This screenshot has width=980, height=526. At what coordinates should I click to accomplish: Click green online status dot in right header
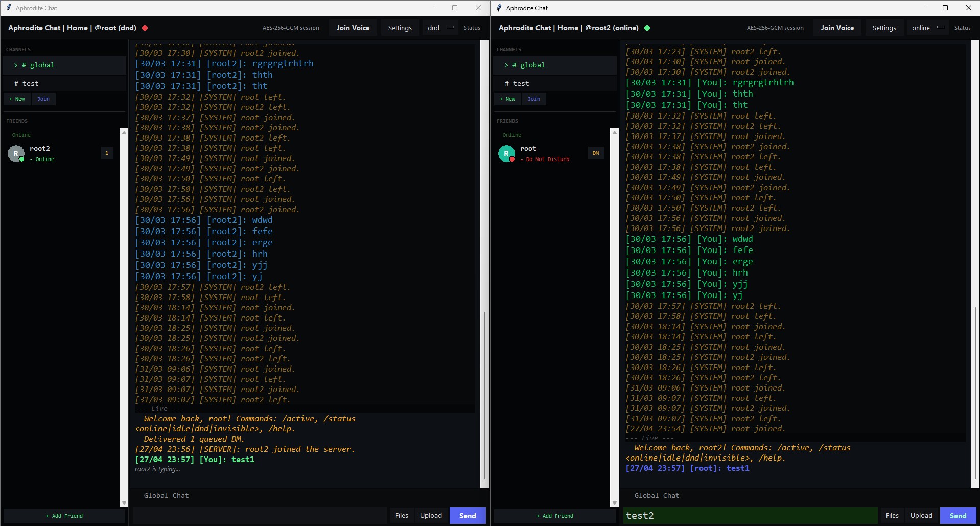647,28
